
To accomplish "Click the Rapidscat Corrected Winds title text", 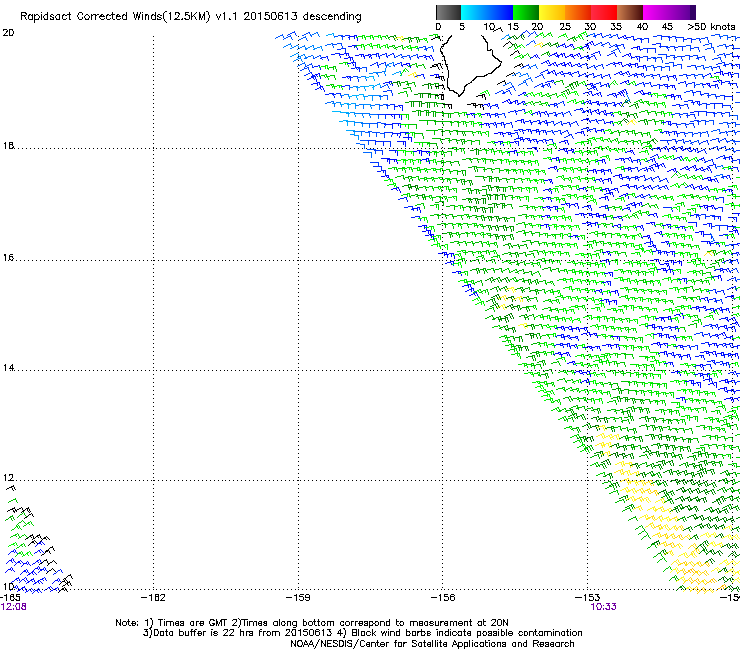I will (x=191, y=16).
